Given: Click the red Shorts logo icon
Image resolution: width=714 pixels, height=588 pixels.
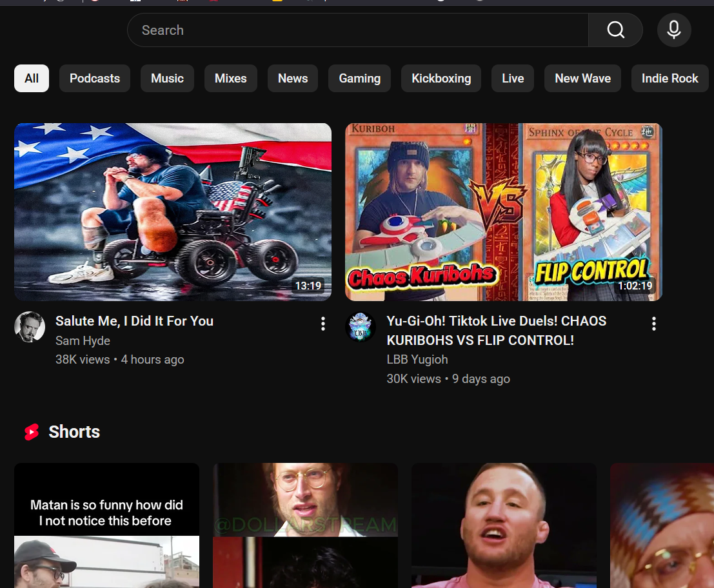Looking at the screenshot, I should (x=32, y=432).
